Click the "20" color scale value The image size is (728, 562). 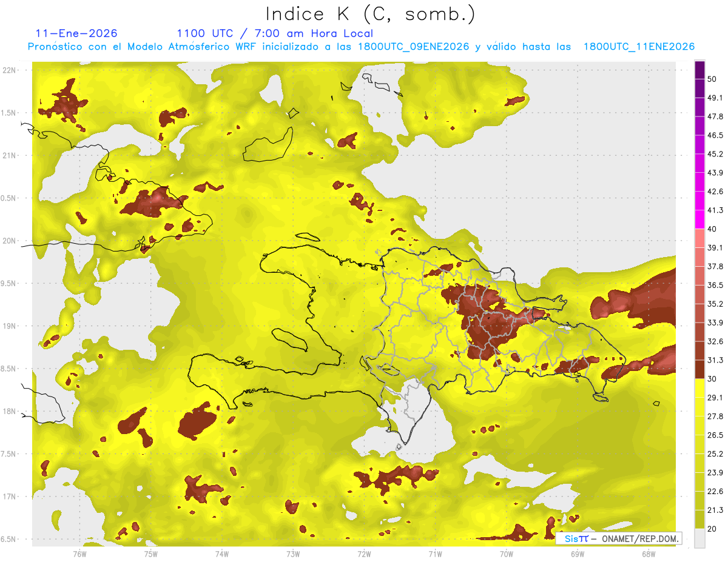pos(712,529)
